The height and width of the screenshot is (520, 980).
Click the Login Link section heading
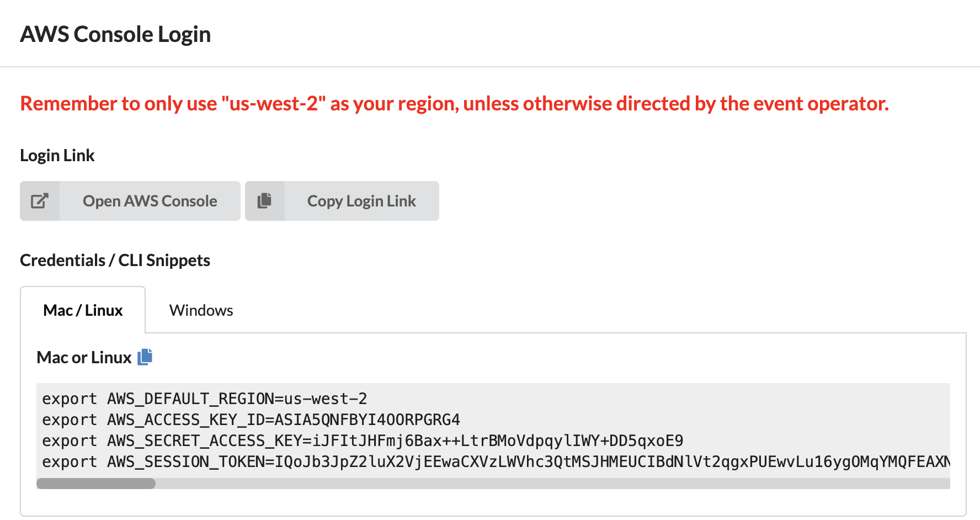(x=57, y=156)
